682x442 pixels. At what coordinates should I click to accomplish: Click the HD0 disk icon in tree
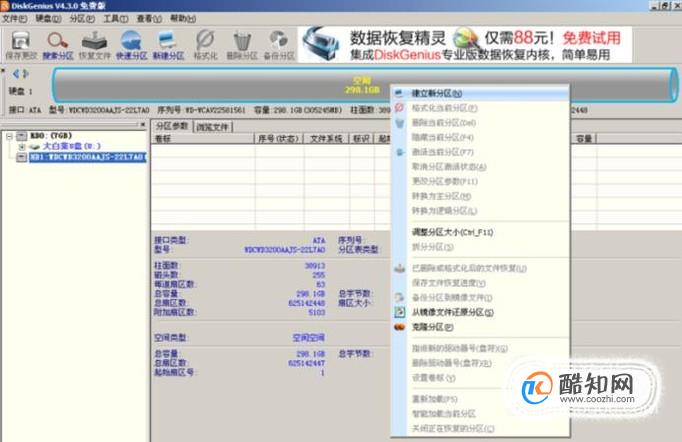pyautogui.click(x=21, y=136)
